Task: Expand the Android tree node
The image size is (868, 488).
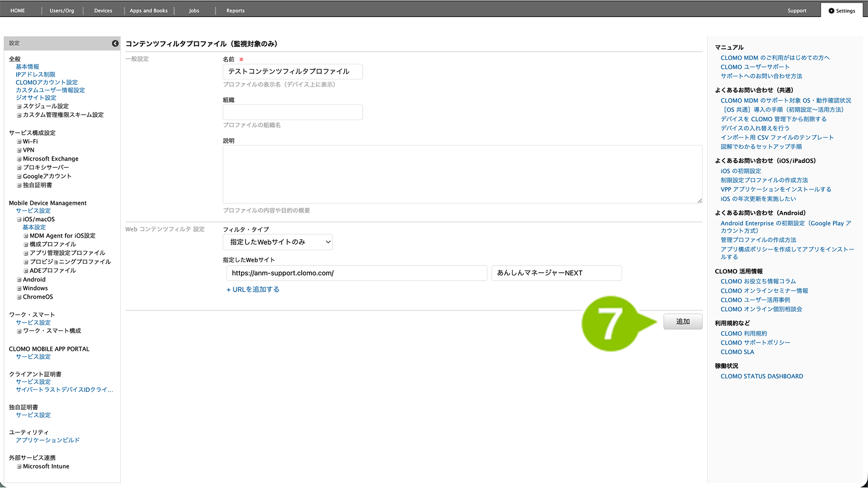Action: tap(19, 280)
